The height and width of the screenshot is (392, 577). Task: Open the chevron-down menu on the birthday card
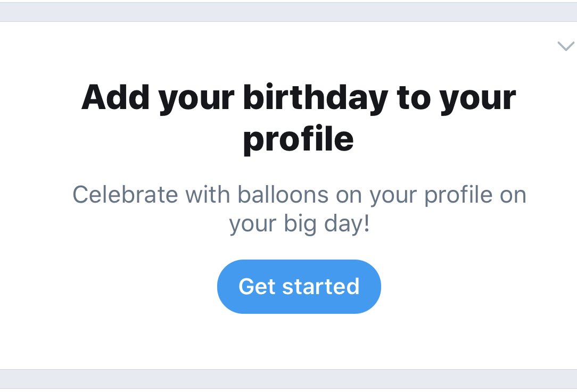coord(566,46)
